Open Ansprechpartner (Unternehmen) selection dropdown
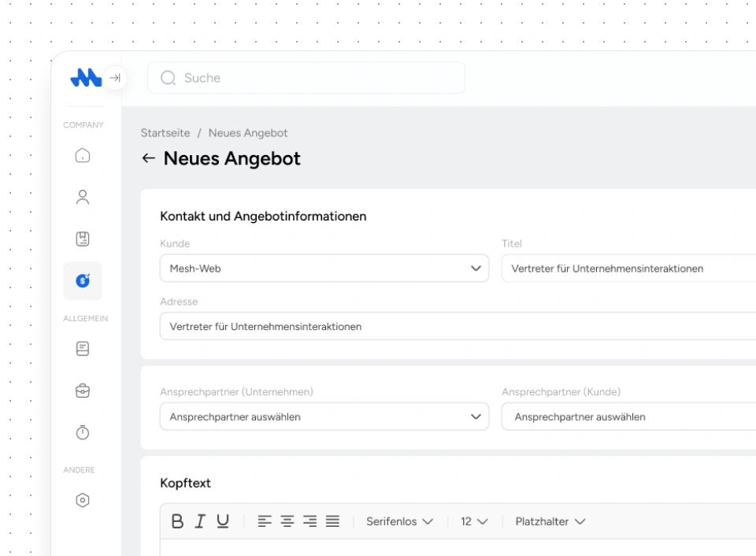Image resolution: width=756 pixels, height=556 pixels. pyautogui.click(x=324, y=417)
